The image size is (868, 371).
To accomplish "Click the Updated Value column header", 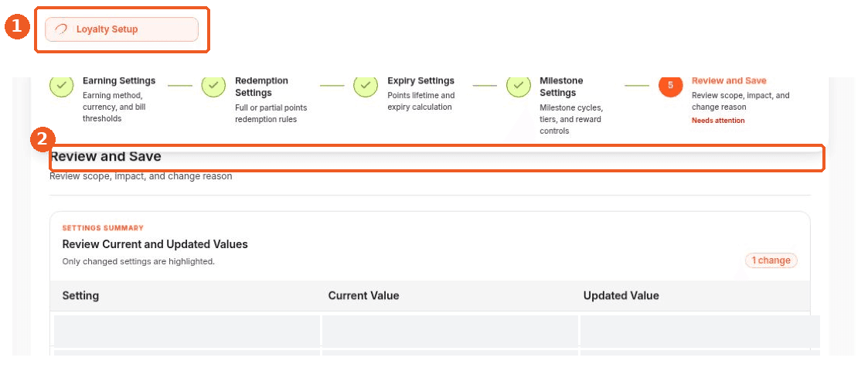I will [621, 296].
